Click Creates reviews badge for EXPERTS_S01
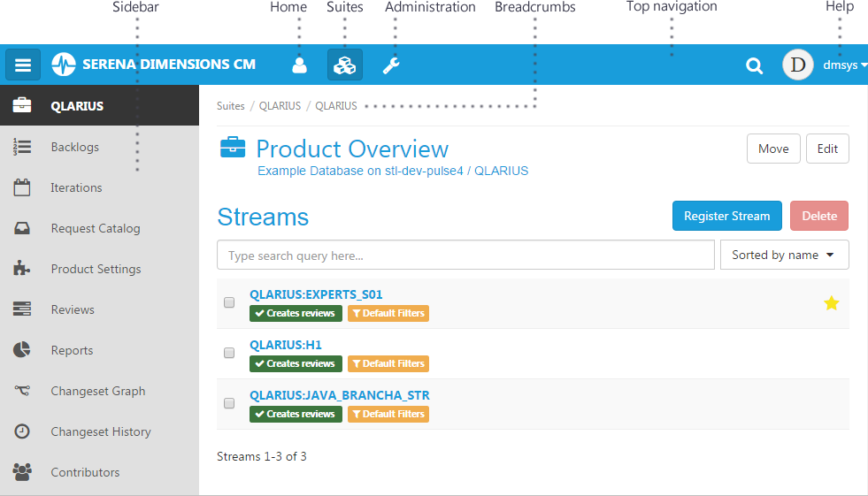 [x=296, y=313]
